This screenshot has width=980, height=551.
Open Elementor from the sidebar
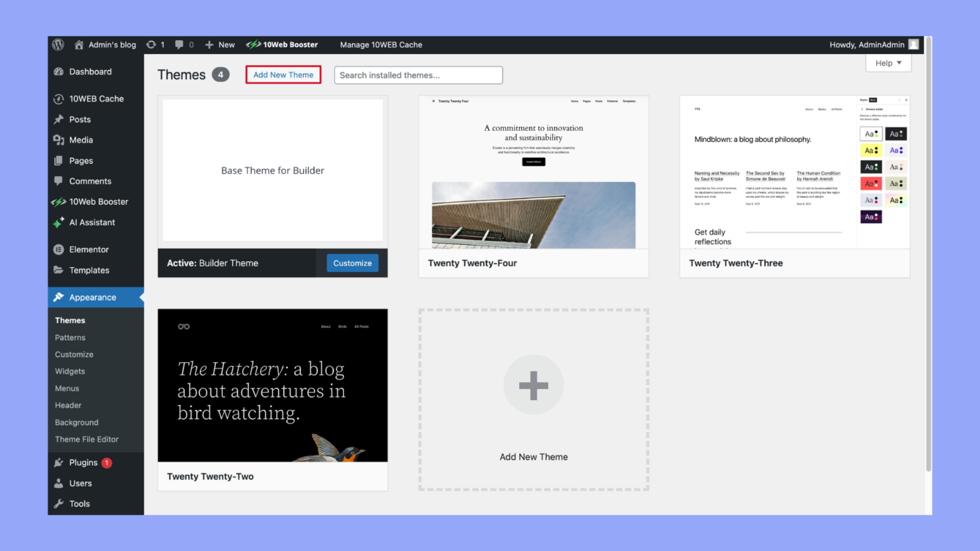coord(88,249)
